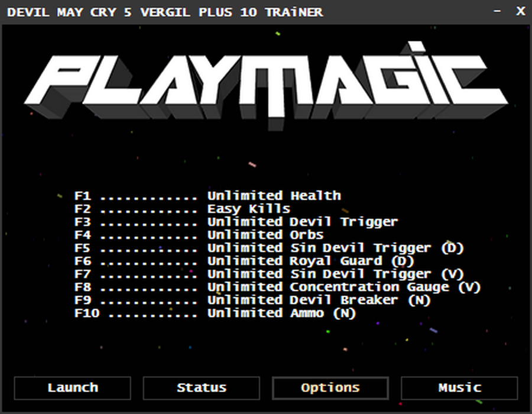The height and width of the screenshot is (414, 532).
Task: Click the F1 hotkey label
Action: 82,196
